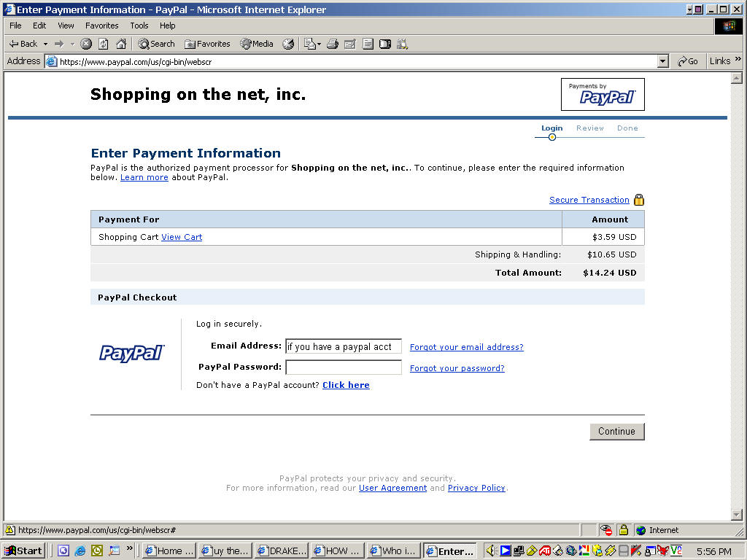Open the View Cart link

coord(182,237)
